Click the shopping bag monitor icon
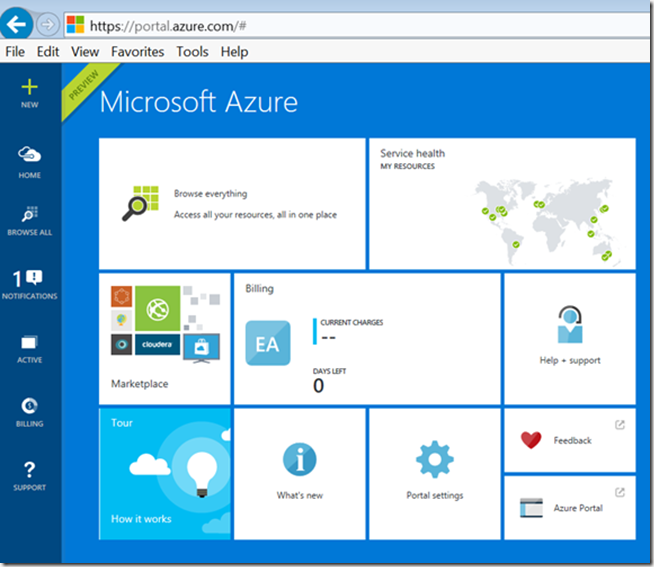 coord(201,348)
